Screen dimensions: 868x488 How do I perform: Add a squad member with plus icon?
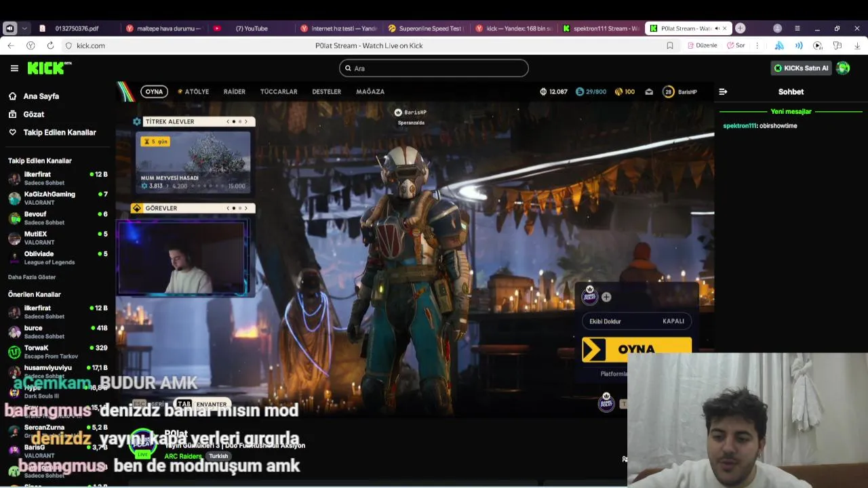point(606,297)
